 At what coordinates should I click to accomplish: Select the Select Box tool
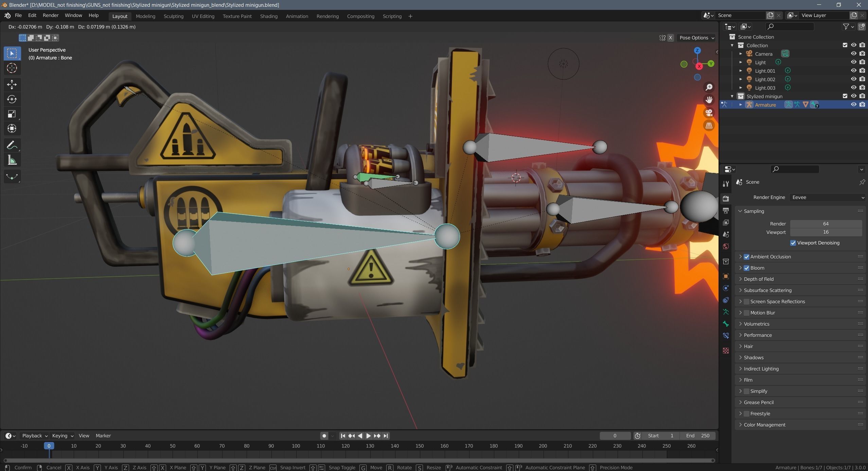tap(12, 53)
